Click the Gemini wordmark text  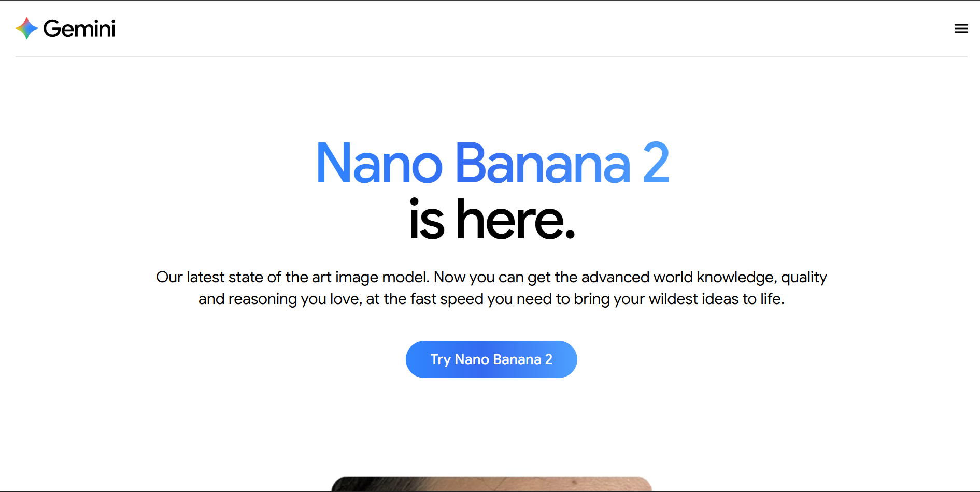coord(79,29)
